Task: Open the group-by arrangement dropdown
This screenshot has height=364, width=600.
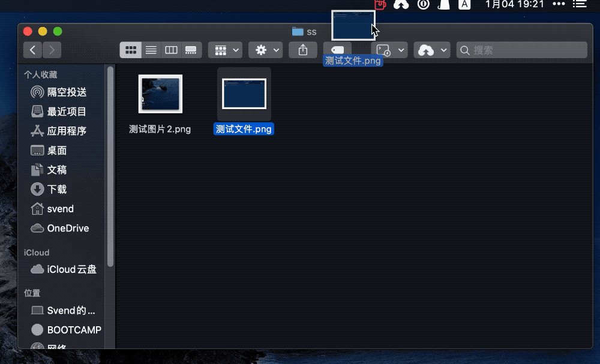Action: 225,50
